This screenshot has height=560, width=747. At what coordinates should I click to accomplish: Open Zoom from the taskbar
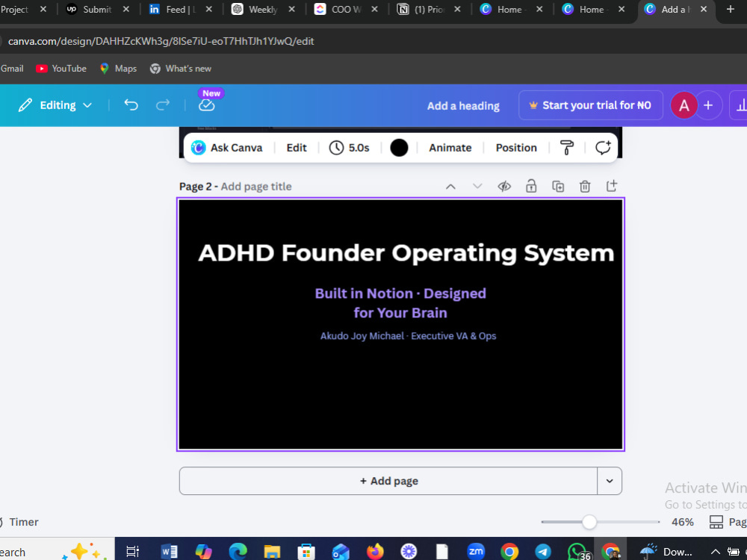click(475, 552)
